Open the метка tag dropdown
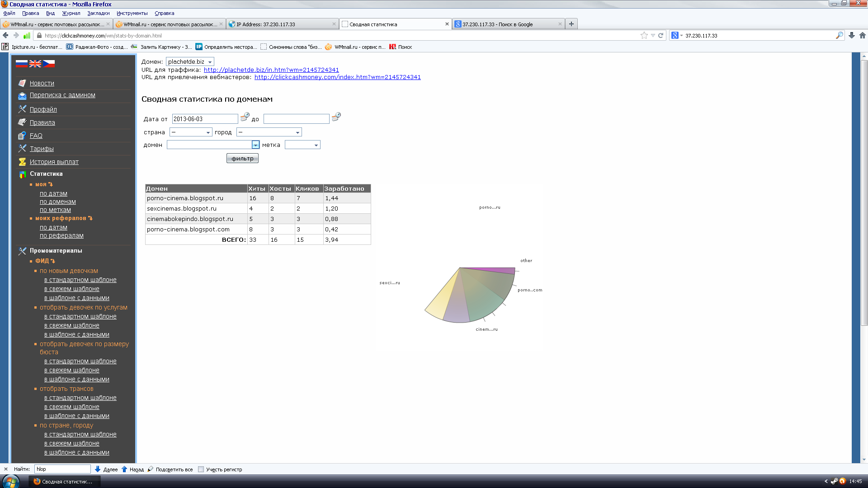868x488 pixels. click(302, 145)
